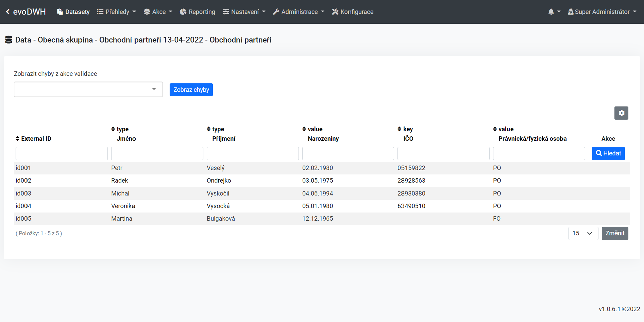Focus the IČO filter field
The image size is (644, 322).
pos(443,153)
